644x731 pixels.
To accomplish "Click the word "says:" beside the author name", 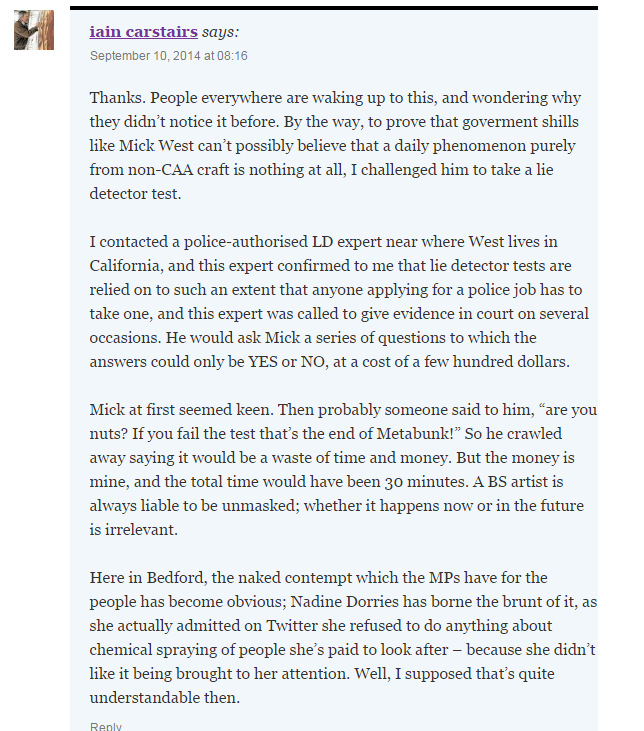I will 221,32.
